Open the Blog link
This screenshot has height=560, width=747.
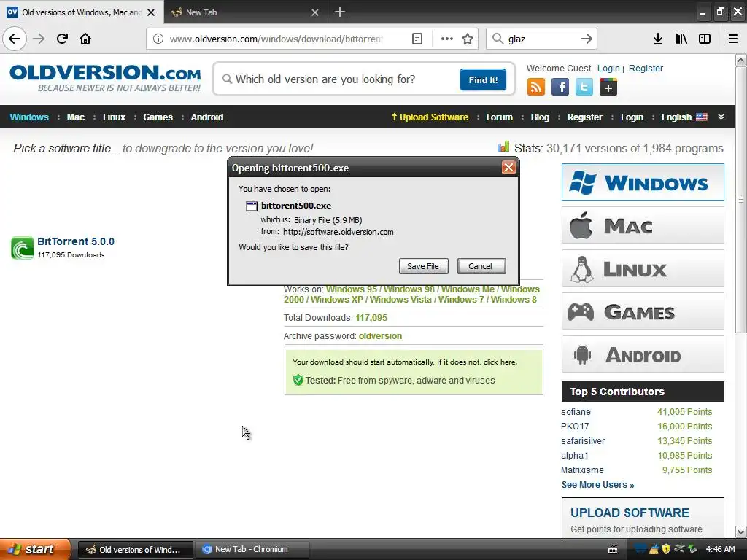click(x=540, y=117)
